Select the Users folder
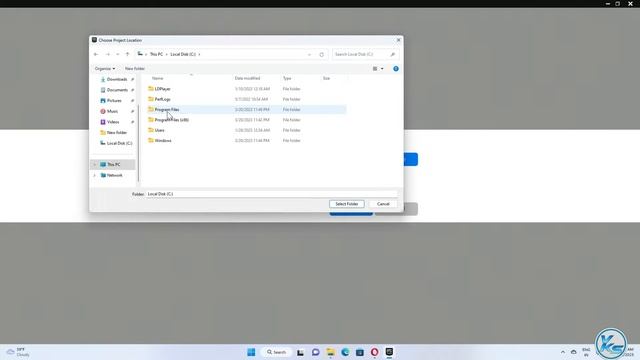The height and width of the screenshot is (360, 640). pyautogui.click(x=160, y=130)
